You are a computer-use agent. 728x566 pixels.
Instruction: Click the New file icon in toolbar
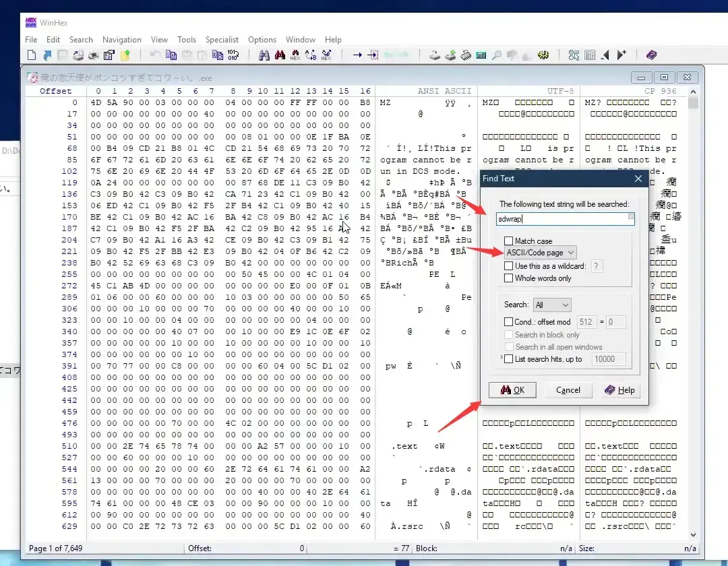click(32, 55)
